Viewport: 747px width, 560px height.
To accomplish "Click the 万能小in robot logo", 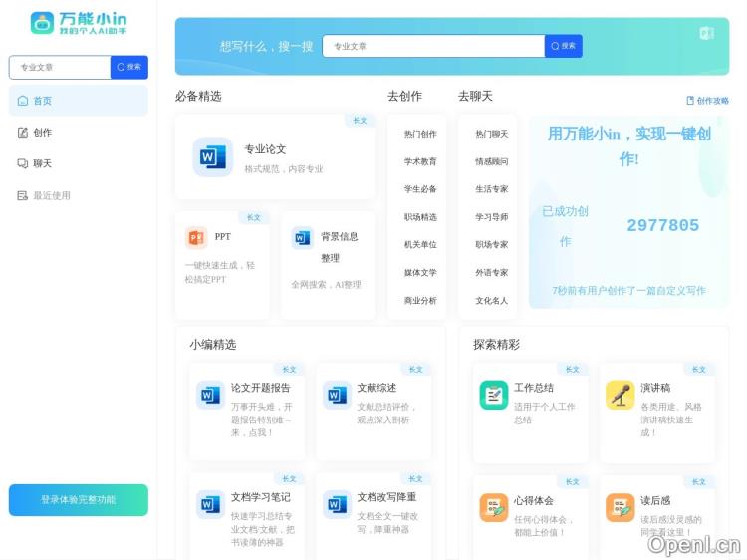I will 42,23.
